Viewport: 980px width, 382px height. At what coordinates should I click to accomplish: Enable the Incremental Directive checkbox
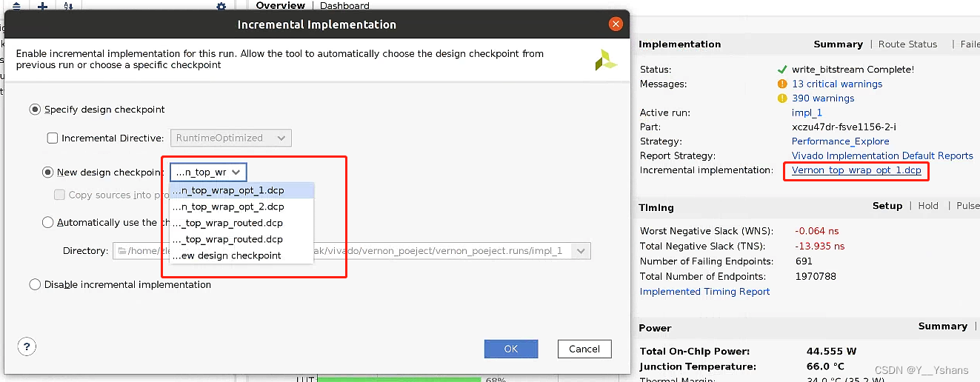(x=53, y=138)
